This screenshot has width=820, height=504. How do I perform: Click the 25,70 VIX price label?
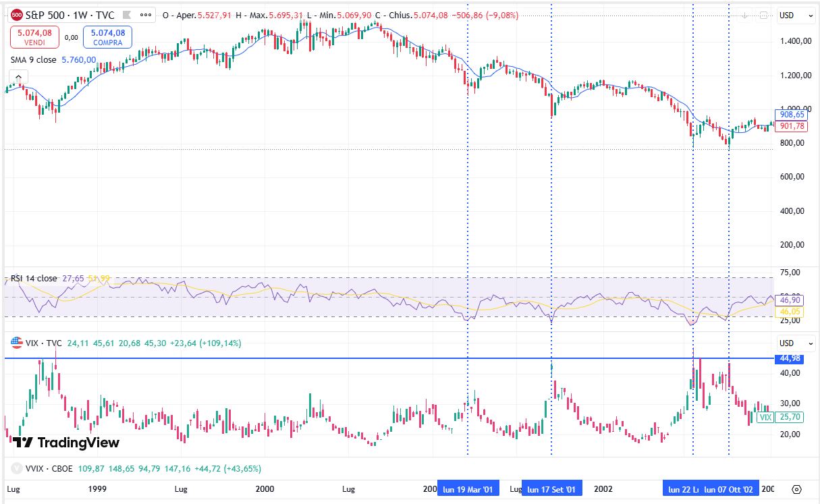pos(789,418)
